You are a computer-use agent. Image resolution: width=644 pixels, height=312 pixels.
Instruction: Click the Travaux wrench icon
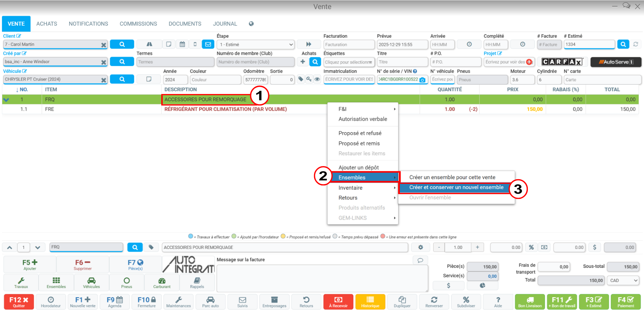click(21, 282)
